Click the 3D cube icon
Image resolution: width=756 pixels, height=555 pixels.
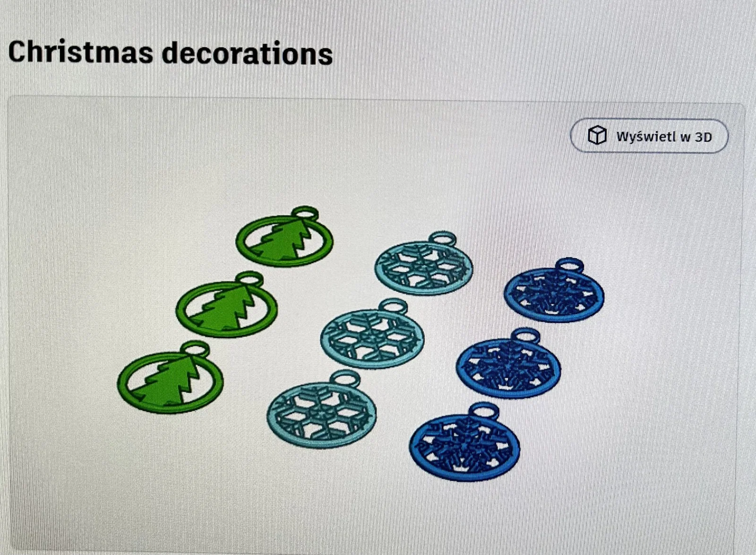tap(597, 136)
